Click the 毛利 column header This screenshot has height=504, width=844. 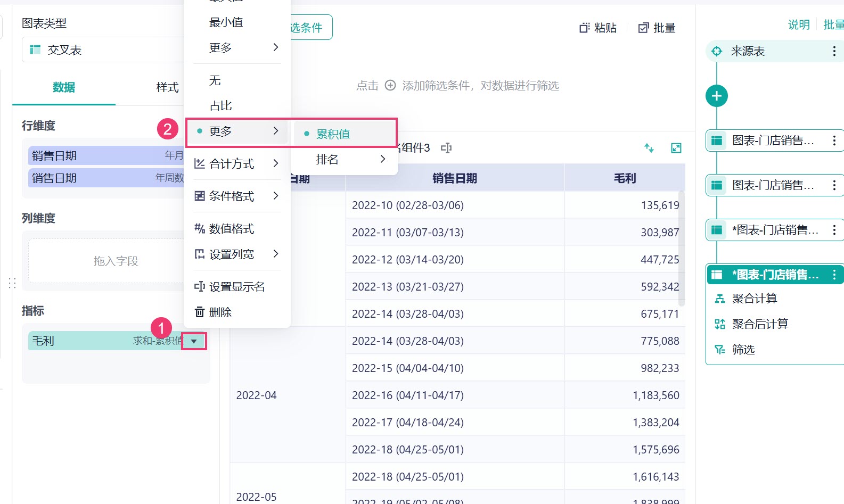click(x=625, y=178)
